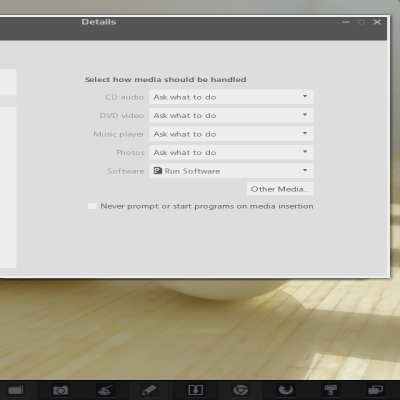Click the Details title bar

193,28
